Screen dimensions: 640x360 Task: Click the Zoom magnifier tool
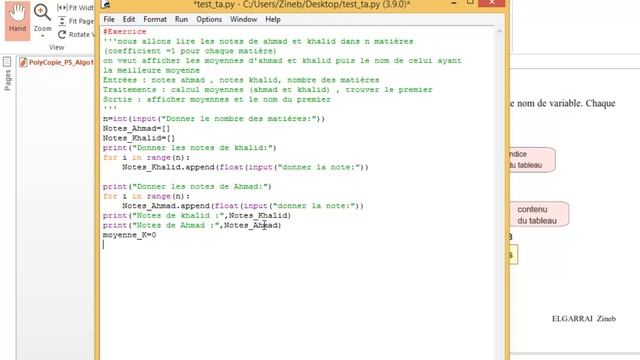[42, 13]
